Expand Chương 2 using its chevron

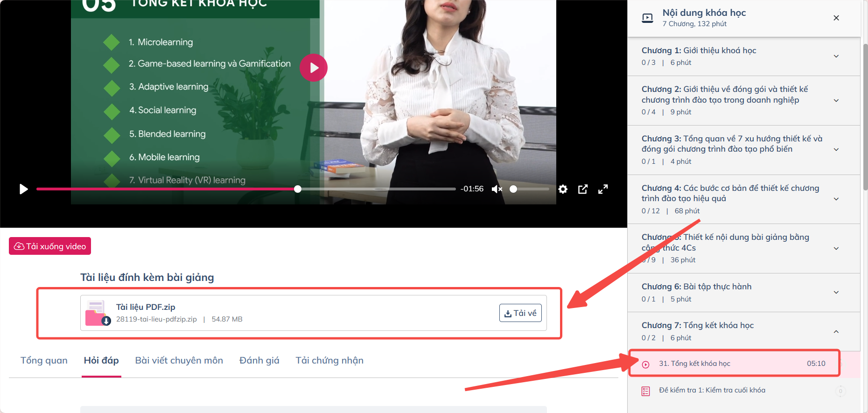pyautogui.click(x=836, y=100)
